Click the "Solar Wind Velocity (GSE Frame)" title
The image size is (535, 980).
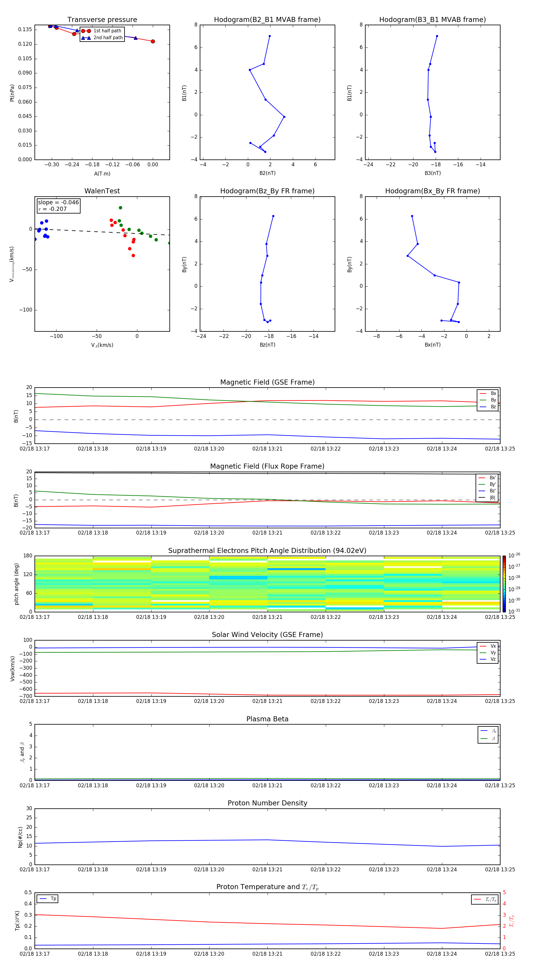tap(267, 635)
